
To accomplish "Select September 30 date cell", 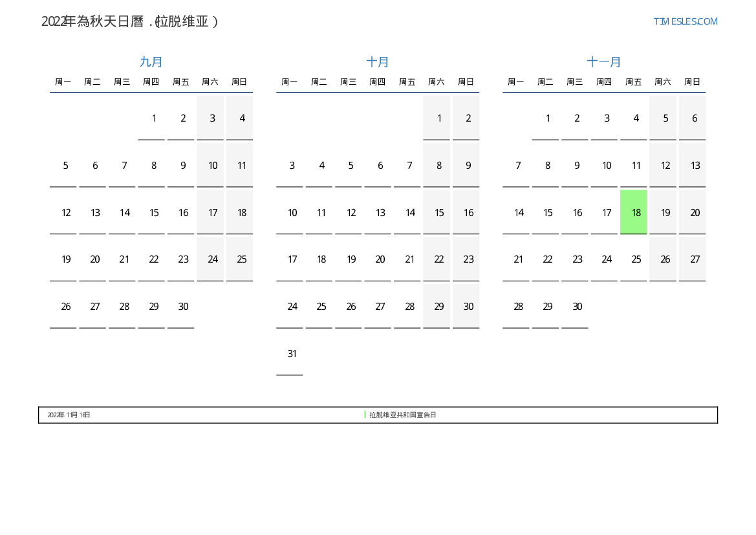I will pos(183,307).
